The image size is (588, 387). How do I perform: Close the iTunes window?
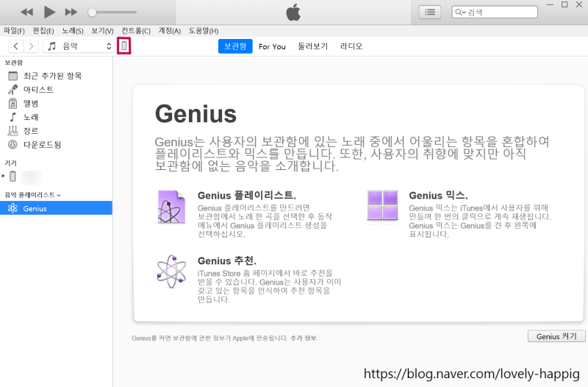pos(579,5)
